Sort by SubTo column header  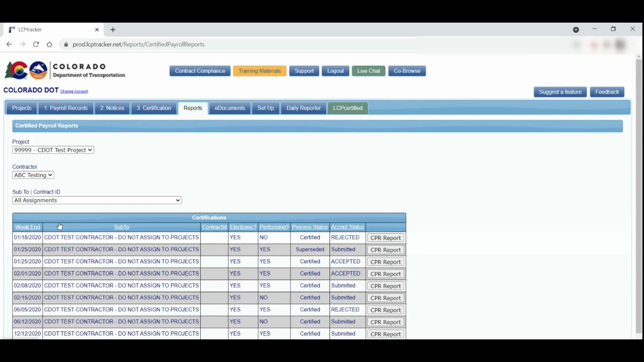click(x=121, y=227)
